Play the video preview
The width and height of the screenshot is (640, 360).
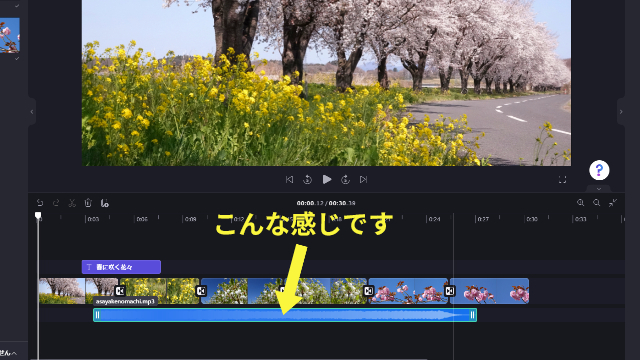point(327,180)
